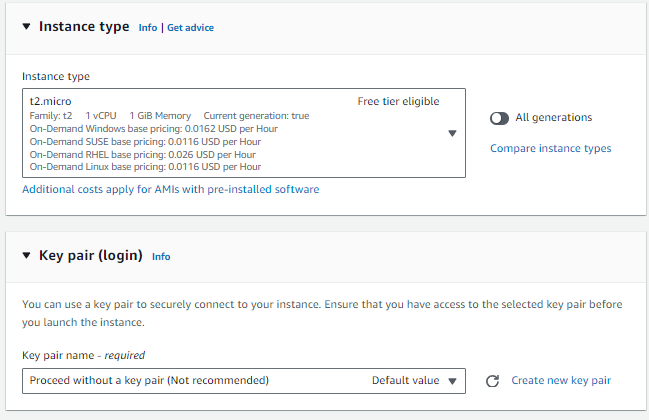Open the Info link beside Instance type
The height and width of the screenshot is (420, 649).
148,28
